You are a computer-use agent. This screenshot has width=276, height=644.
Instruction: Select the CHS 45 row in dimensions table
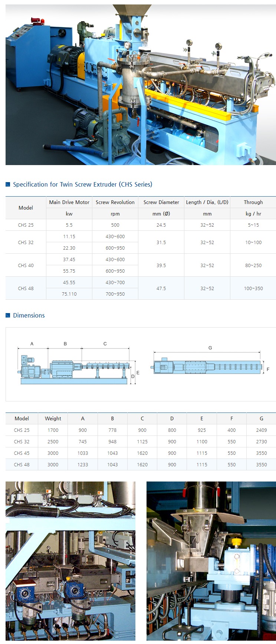pos(141,453)
